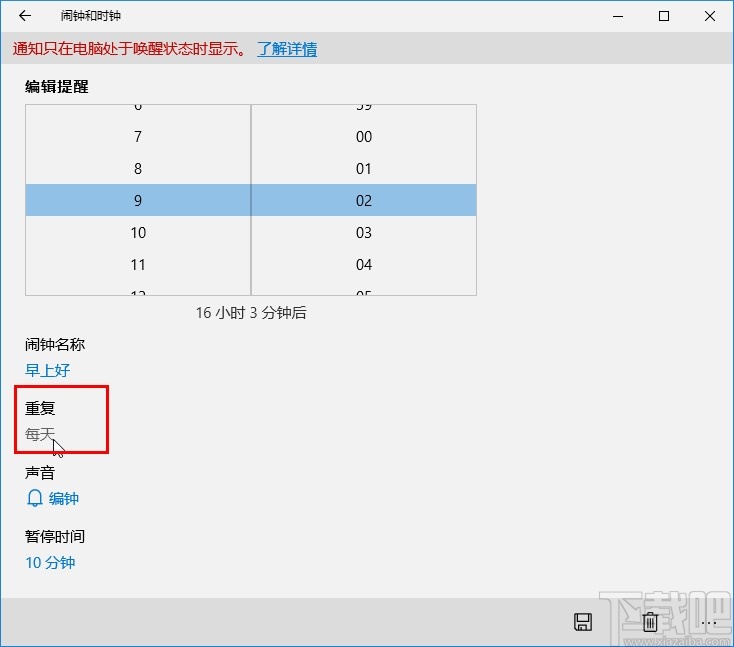Viewport: 734px width, 647px height.
Task: Click the selected minute 02
Action: click(x=364, y=200)
